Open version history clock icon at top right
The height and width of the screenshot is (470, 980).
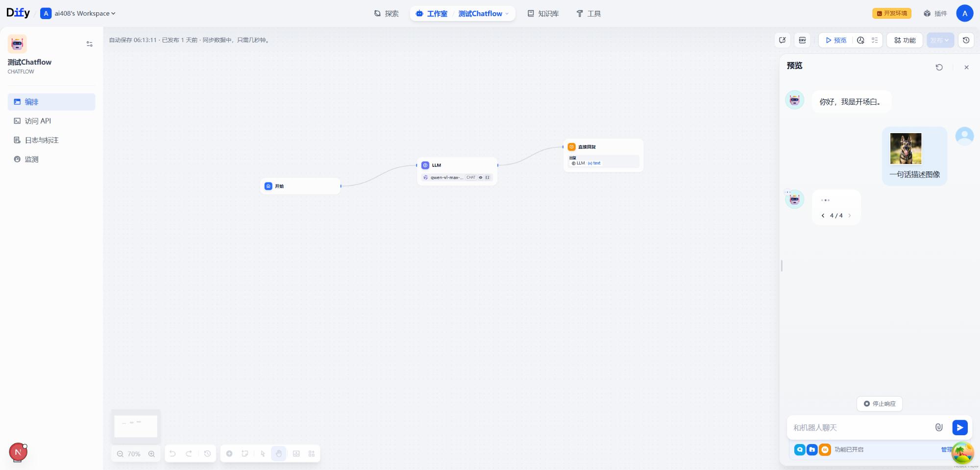coord(966,40)
